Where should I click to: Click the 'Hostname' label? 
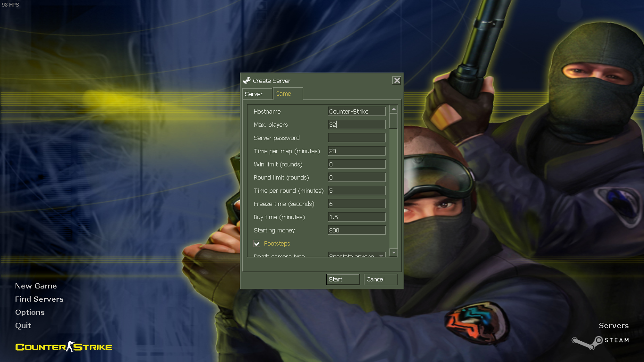[267, 112]
